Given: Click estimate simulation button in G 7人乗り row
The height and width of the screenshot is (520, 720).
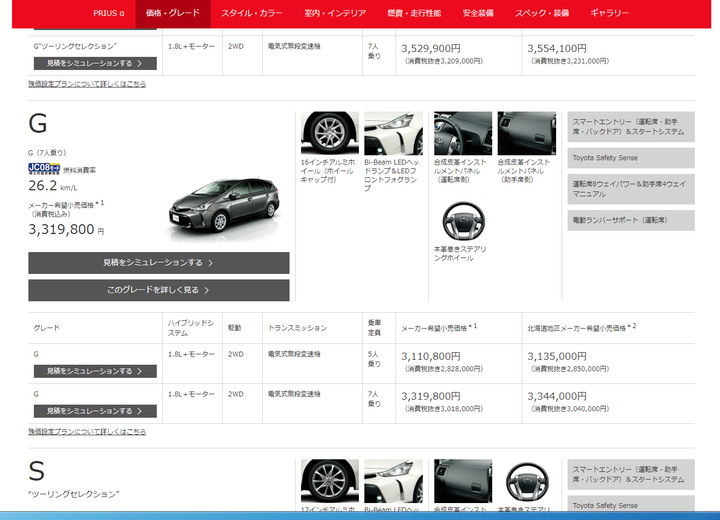Looking at the screenshot, I should click(x=95, y=411).
